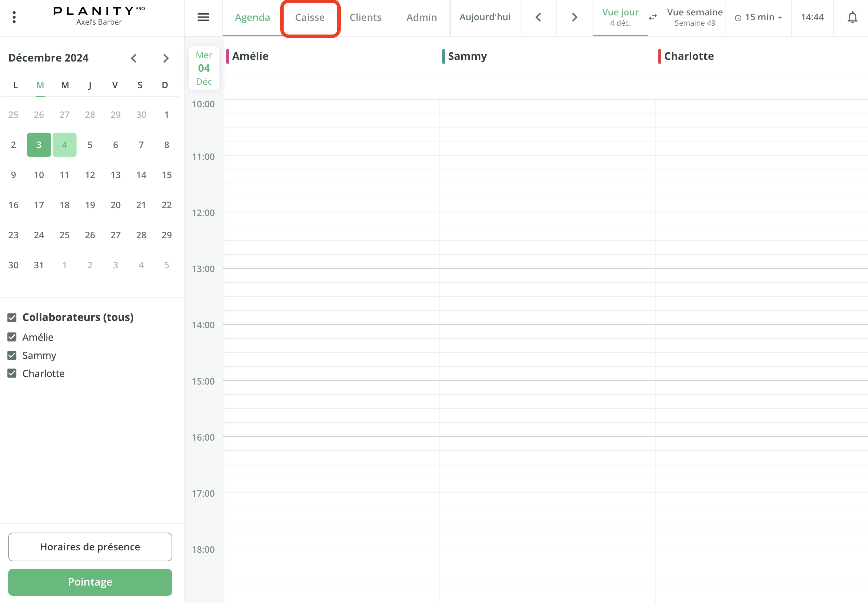Switch to Vue semaine view

694,17
